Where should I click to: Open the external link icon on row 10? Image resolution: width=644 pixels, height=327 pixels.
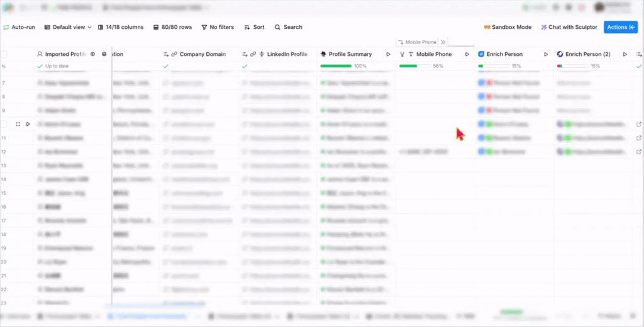coord(639,124)
